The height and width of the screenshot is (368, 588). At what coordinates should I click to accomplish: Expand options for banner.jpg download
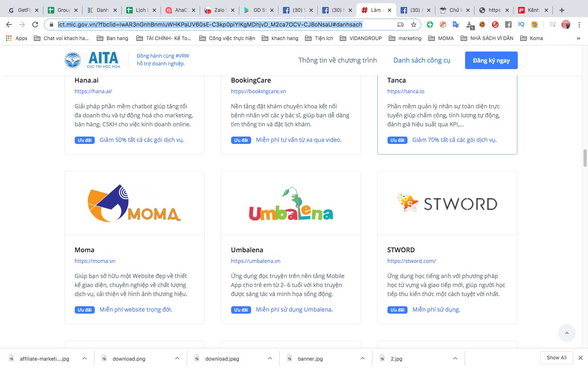[x=362, y=358]
